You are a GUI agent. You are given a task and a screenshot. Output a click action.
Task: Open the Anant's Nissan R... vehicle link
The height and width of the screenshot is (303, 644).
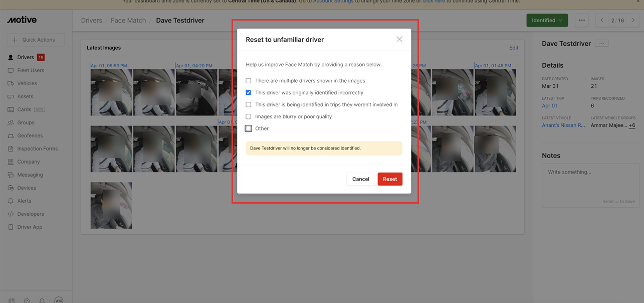(x=563, y=125)
